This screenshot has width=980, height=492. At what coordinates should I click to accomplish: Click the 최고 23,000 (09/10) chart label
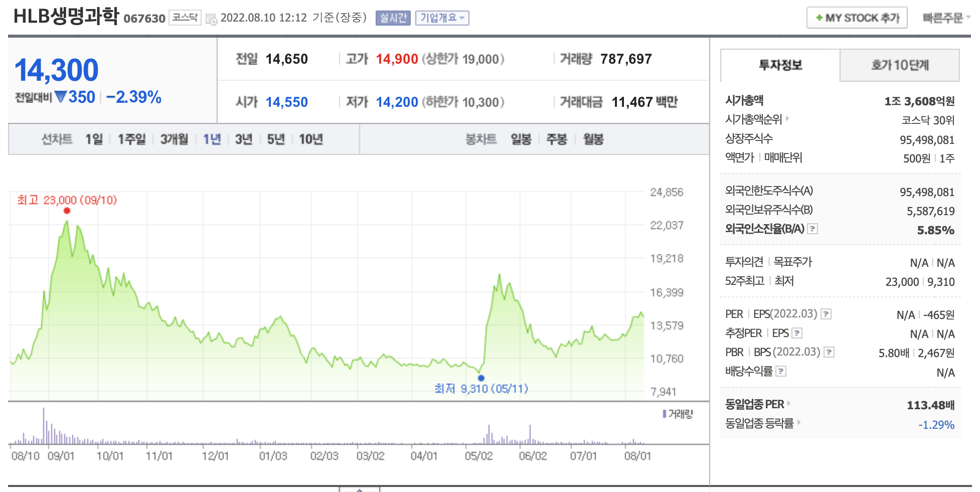click(67, 200)
